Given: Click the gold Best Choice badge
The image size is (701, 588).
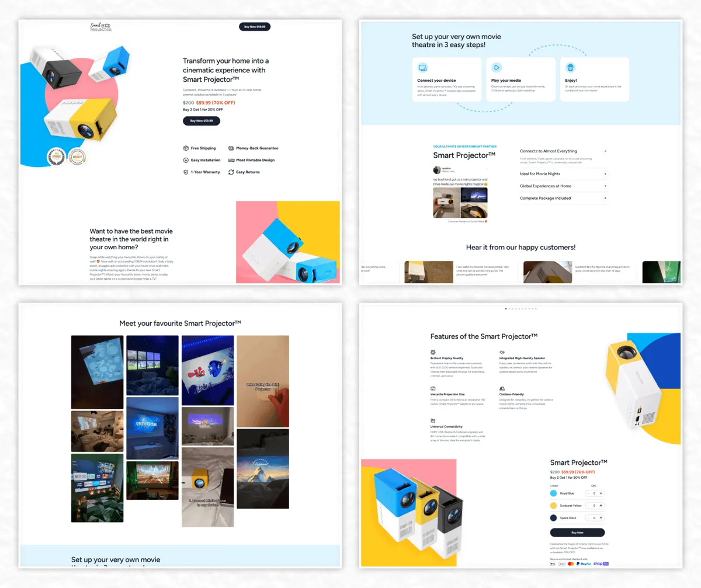Looking at the screenshot, I should [77, 156].
